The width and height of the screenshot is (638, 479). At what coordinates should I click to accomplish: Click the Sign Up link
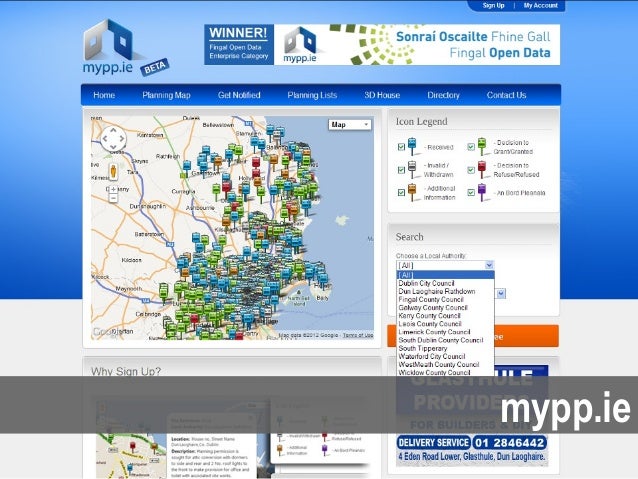pyautogui.click(x=493, y=5)
